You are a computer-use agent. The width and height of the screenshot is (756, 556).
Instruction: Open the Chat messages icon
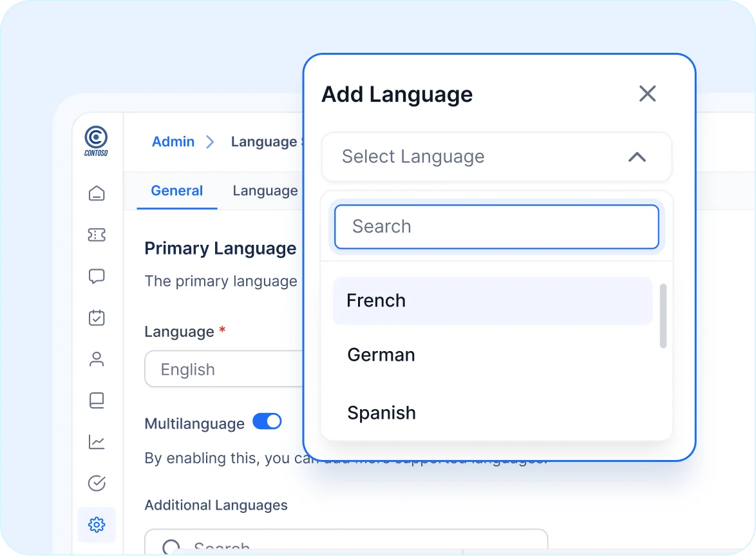click(97, 276)
